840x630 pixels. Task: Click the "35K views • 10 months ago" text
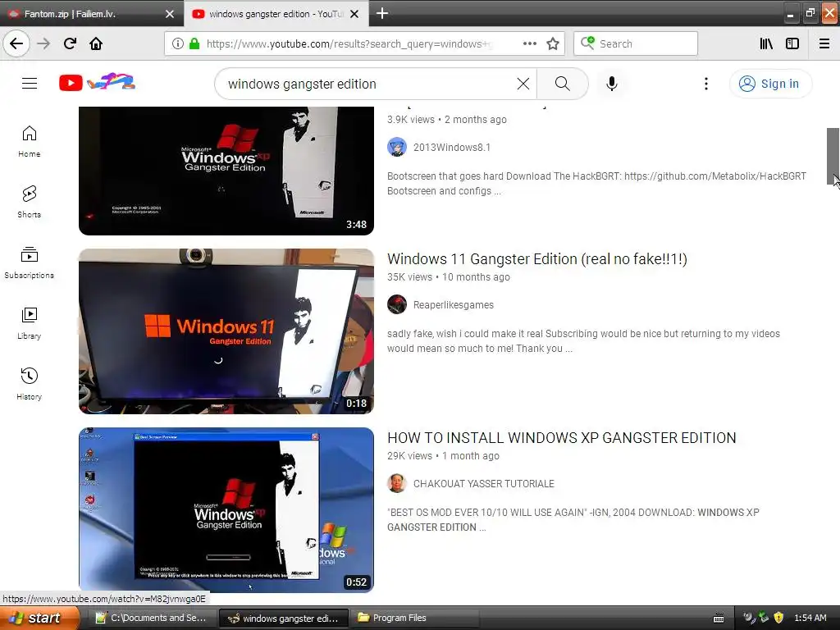point(449,277)
